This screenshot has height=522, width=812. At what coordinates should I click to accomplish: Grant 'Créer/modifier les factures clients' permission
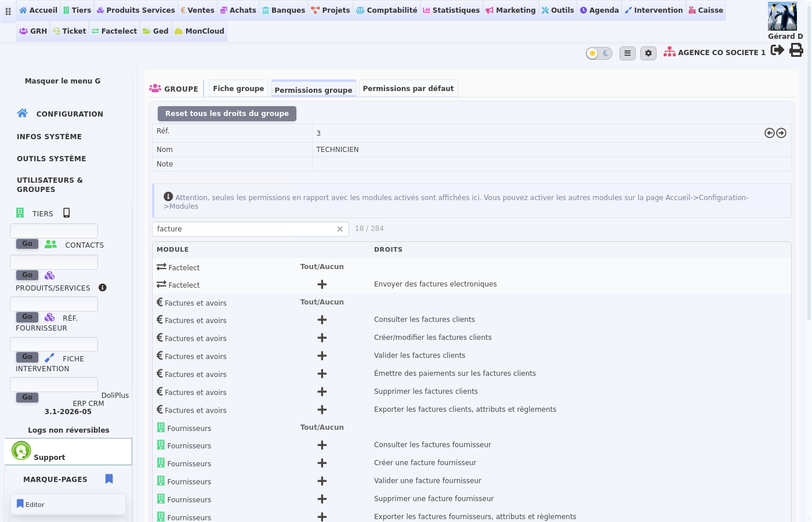[322, 338]
